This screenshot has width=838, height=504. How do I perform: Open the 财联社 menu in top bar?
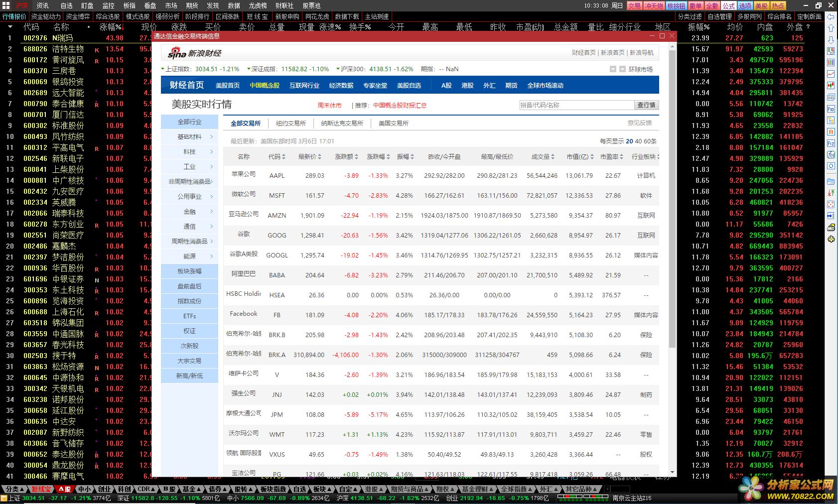[284, 5]
